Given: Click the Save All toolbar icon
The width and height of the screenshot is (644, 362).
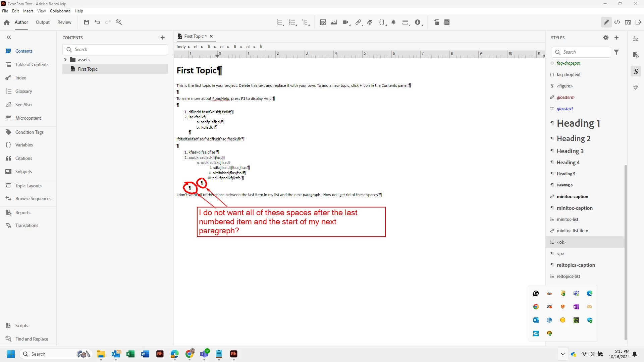Looking at the screenshot, I should (87, 22).
